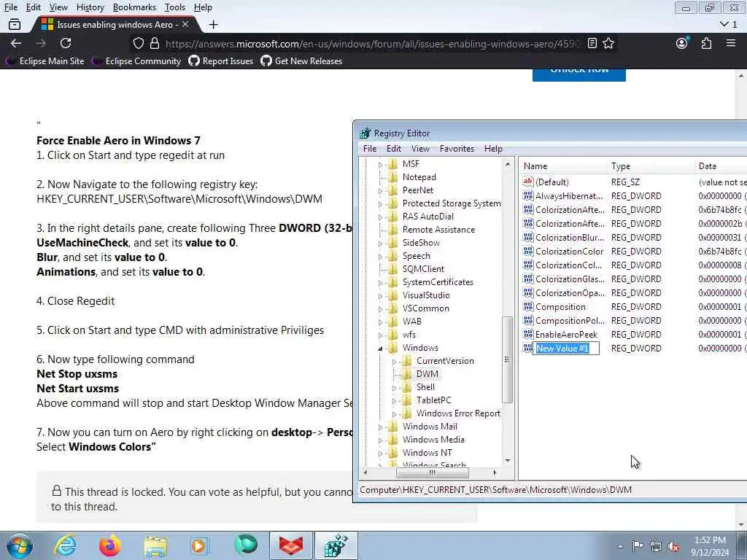Click the red fox taskbar application icon

(x=290, y=545)
